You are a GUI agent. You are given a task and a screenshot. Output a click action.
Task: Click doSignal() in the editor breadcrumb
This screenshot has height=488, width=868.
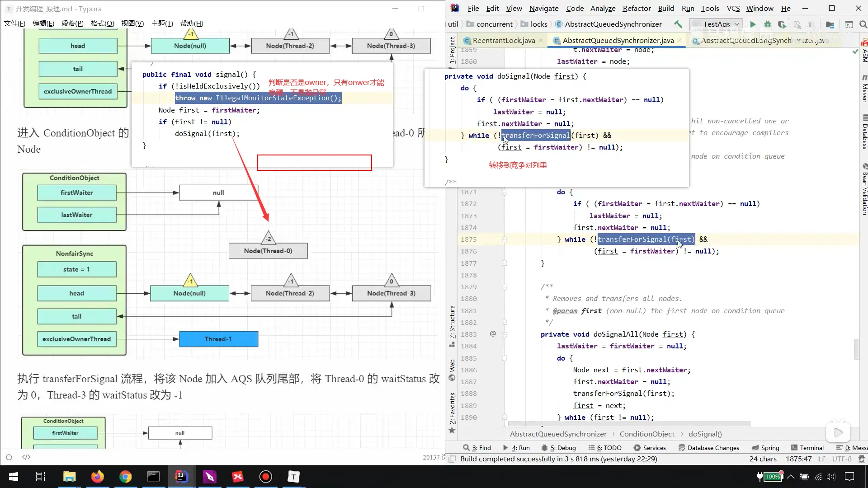pos(705,434)
